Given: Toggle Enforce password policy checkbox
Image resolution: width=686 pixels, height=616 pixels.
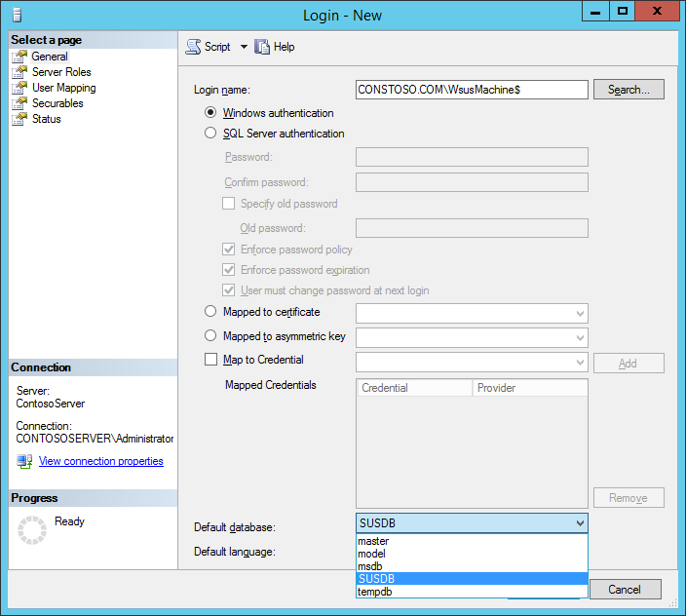Looking at the screenshot, I should pos(228,250).
